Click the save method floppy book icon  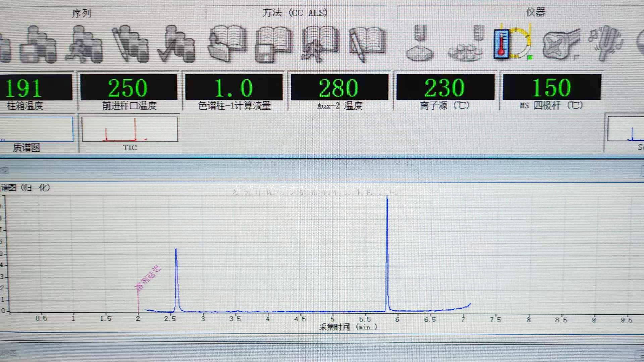pyautogui.click(x=273, y=45)
